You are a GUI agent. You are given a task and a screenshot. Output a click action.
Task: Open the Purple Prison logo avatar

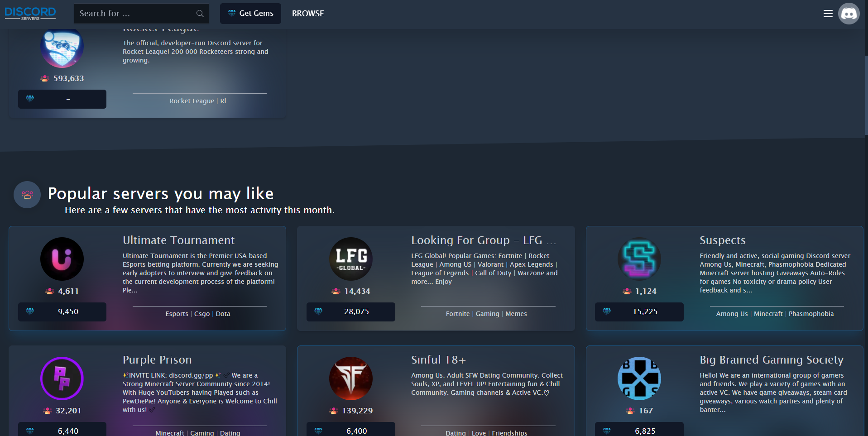(62, 379)
